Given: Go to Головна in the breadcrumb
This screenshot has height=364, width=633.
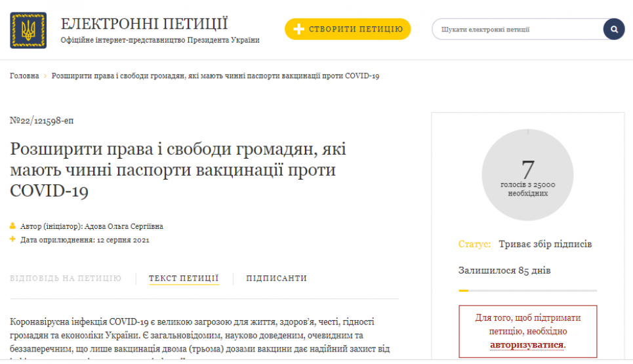Looking at the screenshot, I should 24,76.
